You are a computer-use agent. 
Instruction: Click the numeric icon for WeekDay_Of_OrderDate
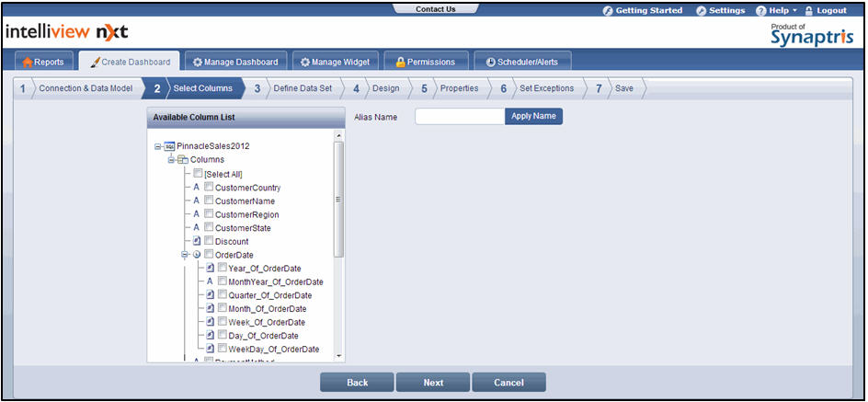pos(210,349)
